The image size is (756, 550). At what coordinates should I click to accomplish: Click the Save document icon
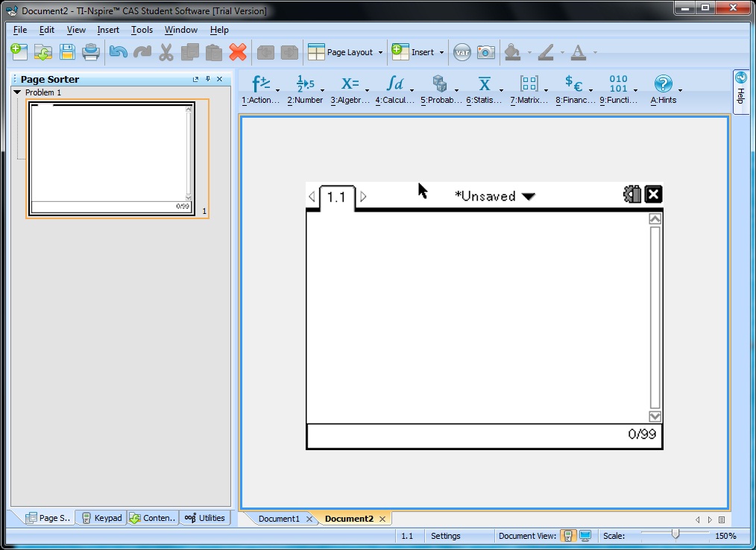point(67,52)
